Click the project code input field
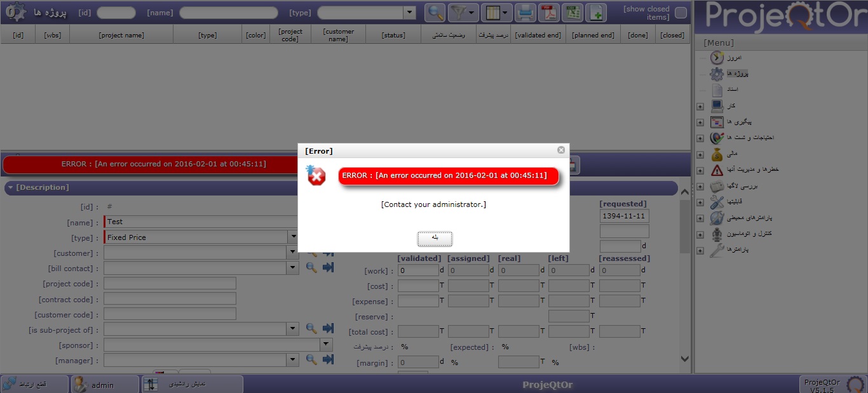 170,283
